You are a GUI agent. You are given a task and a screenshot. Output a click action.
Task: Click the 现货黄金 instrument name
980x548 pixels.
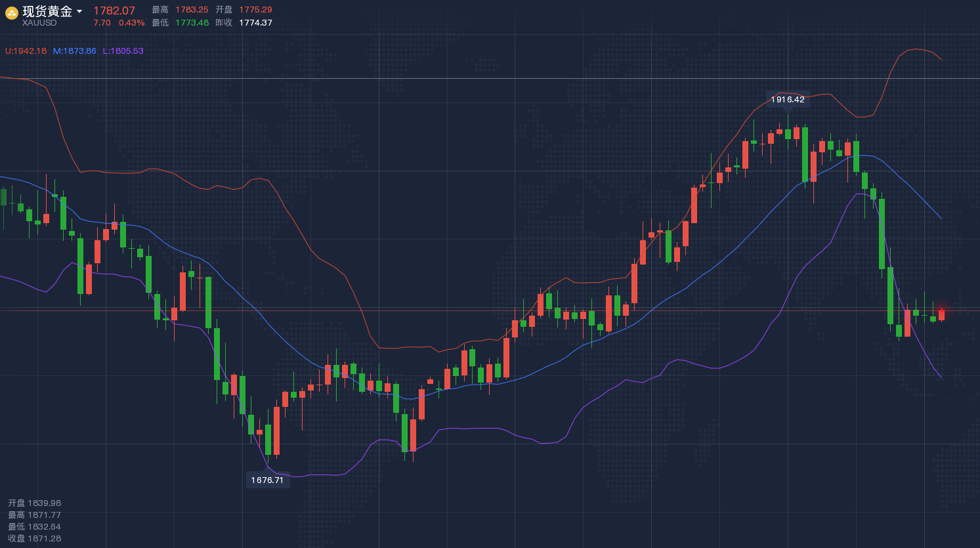pos(47,11)
